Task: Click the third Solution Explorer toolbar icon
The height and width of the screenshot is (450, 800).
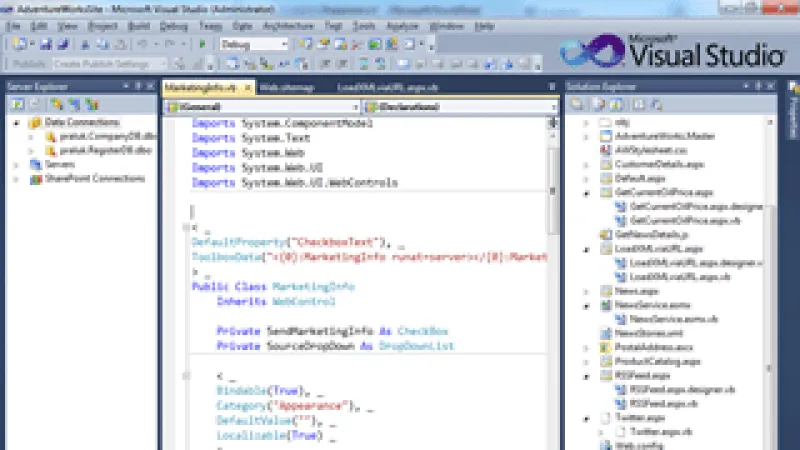Action: (616, 105)
